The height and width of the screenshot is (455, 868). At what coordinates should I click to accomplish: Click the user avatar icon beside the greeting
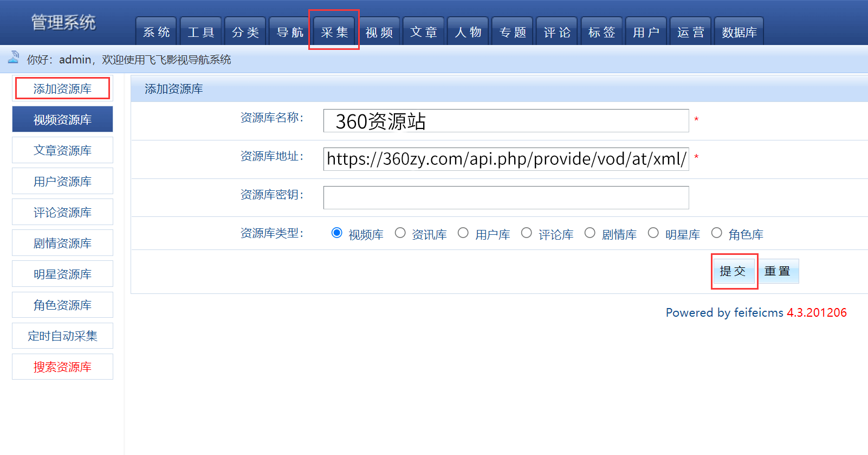click(x=14, y=57)
